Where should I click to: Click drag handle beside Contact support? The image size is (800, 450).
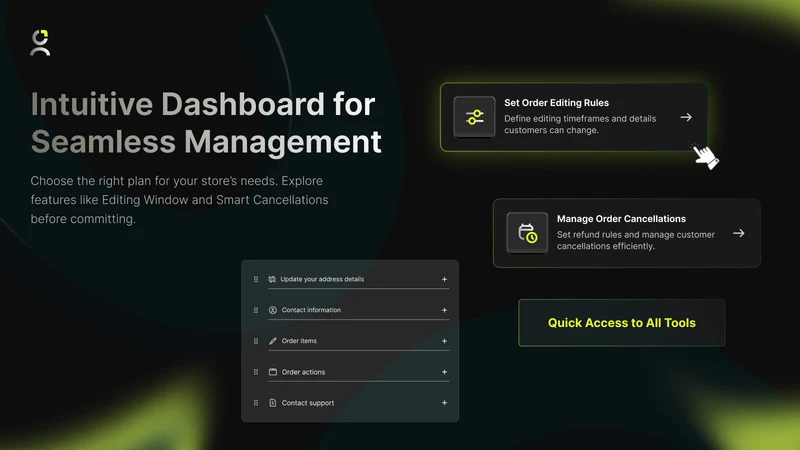coord(256,403)
